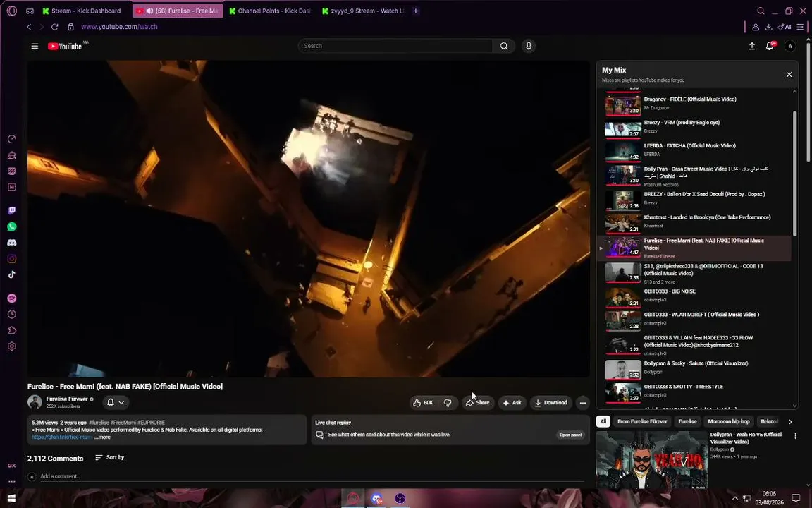Screen dimensions: 812x508
Task: Reload the current page
Action: click(x=54, y=26)
